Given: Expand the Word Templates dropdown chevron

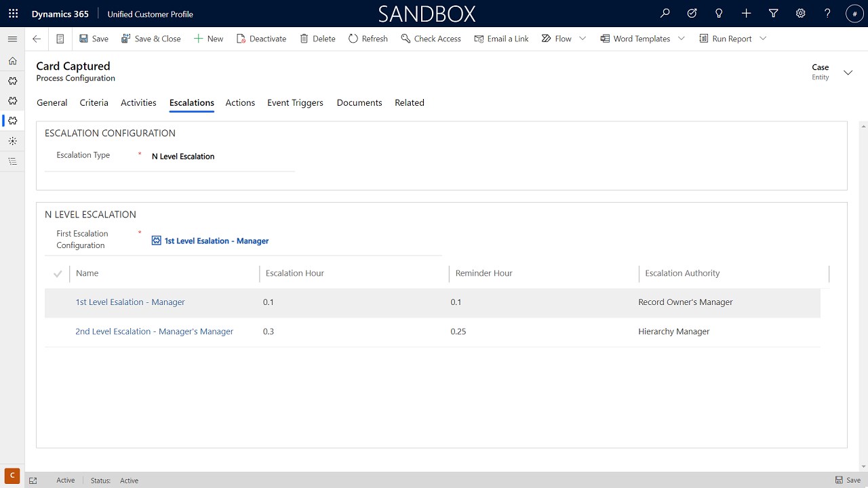Looking at the screenshot, I should pyautogui.click(x=682, y=39).
